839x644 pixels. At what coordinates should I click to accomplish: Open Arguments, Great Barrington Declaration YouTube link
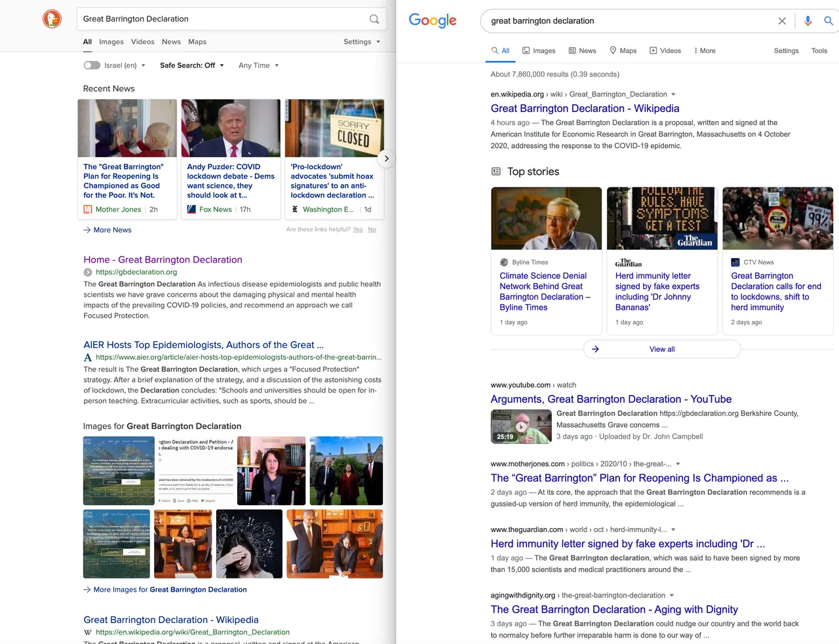point(611,400)
